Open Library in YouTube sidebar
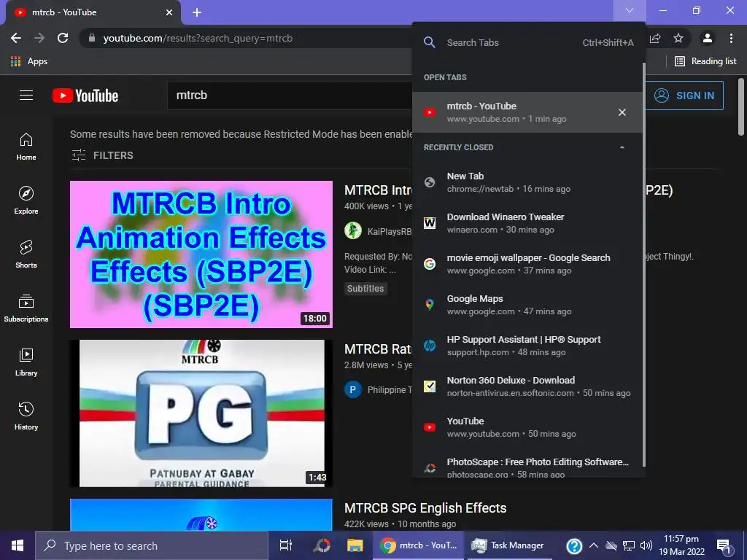Screen dimensions: 747x560 click(26, 362)
